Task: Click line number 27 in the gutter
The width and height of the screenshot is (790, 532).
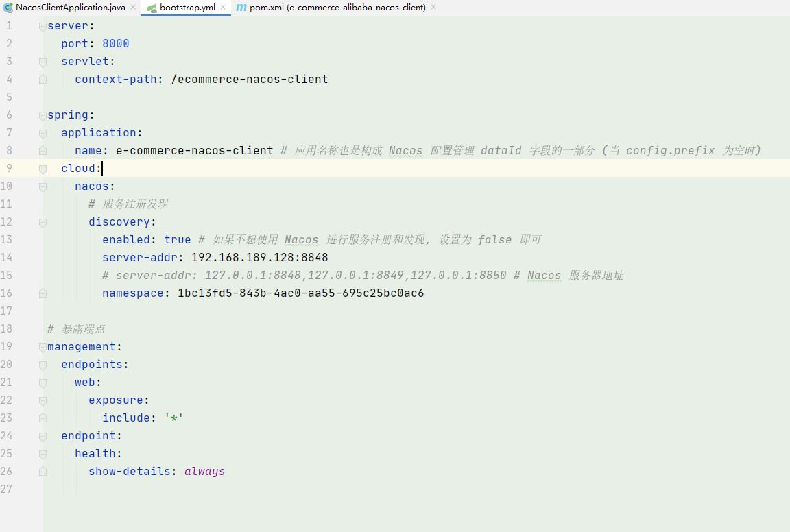Action: point(6,489)
